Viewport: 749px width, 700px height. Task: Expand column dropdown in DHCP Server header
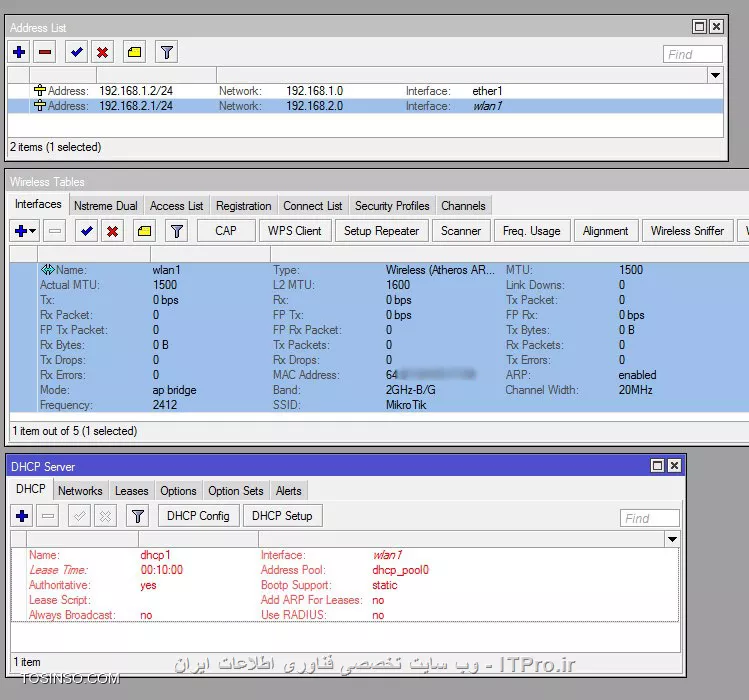pos(672,539)
